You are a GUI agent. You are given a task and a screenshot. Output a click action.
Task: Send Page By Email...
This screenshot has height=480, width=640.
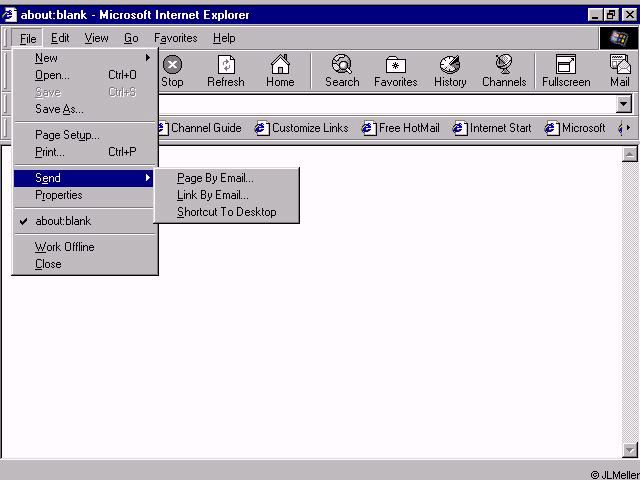point(227,178)
